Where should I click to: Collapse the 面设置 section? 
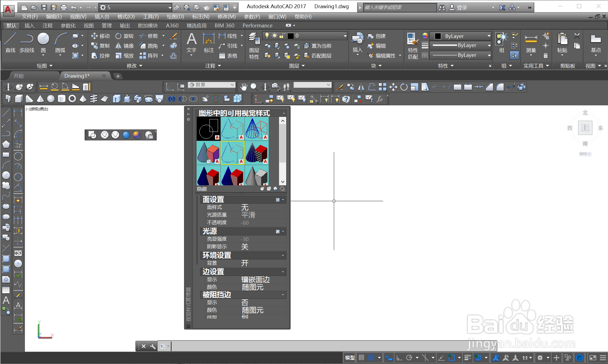tap(283, 200)
